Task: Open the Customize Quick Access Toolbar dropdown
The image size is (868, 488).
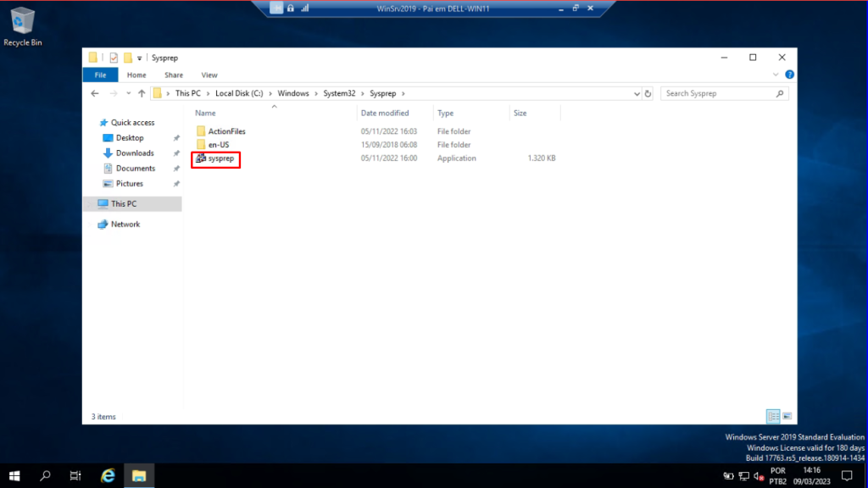Action: point(140,58)
